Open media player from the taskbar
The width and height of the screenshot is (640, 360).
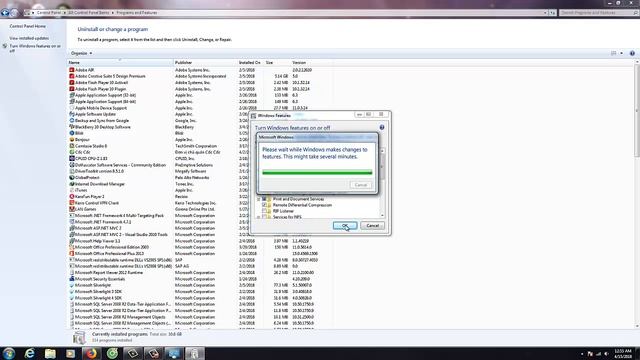[71, 353]
